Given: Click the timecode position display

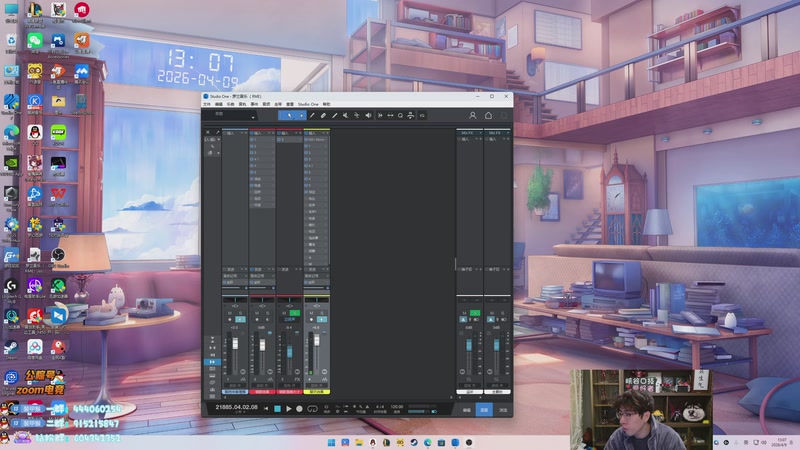Looking at the screenshot, I should coord(237,407).
